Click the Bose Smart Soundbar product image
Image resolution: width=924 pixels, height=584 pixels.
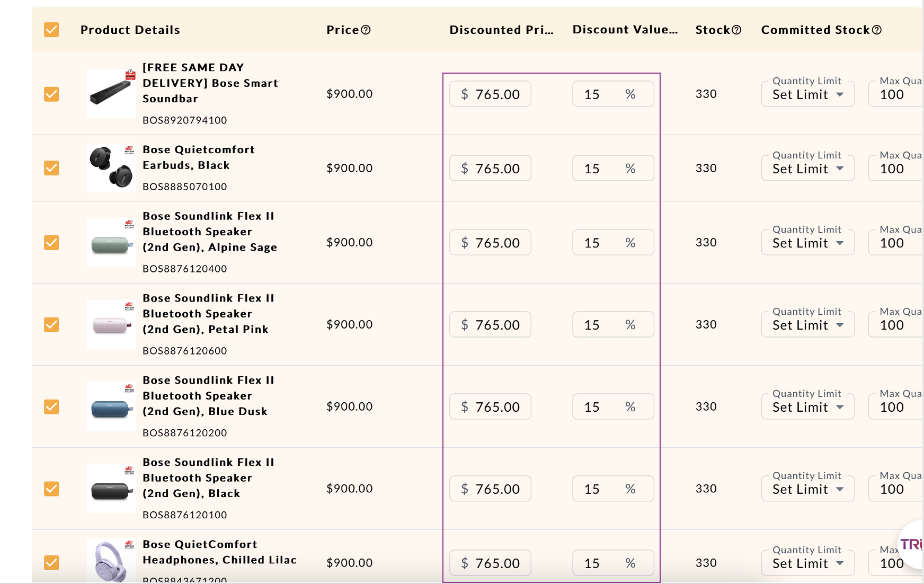111,93
